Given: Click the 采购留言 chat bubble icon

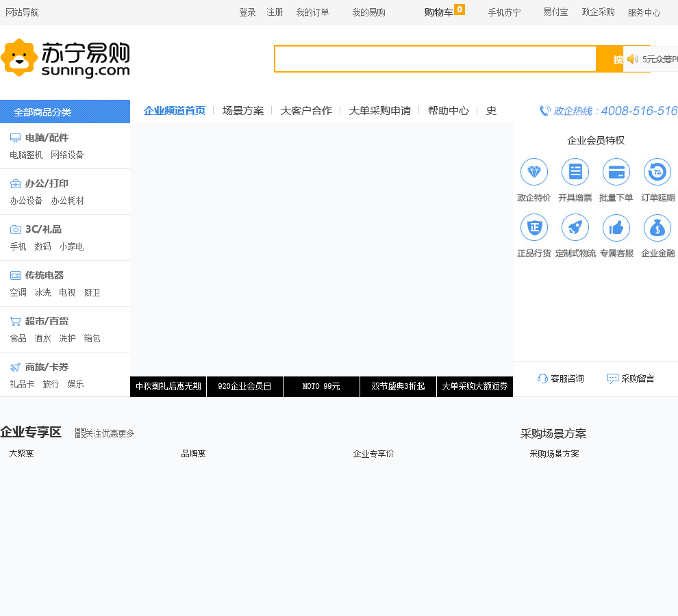Looking at the screenshot, I should click(613, 378).
